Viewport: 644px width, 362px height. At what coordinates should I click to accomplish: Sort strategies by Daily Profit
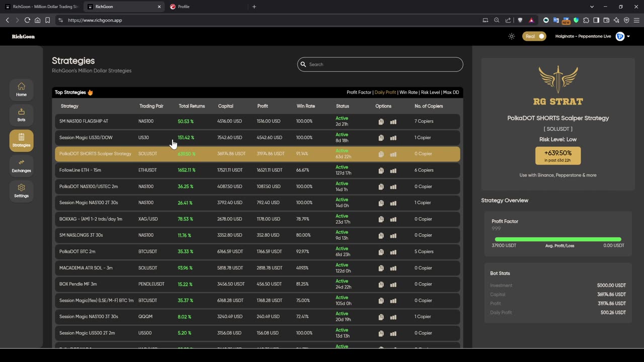point(385,93)
